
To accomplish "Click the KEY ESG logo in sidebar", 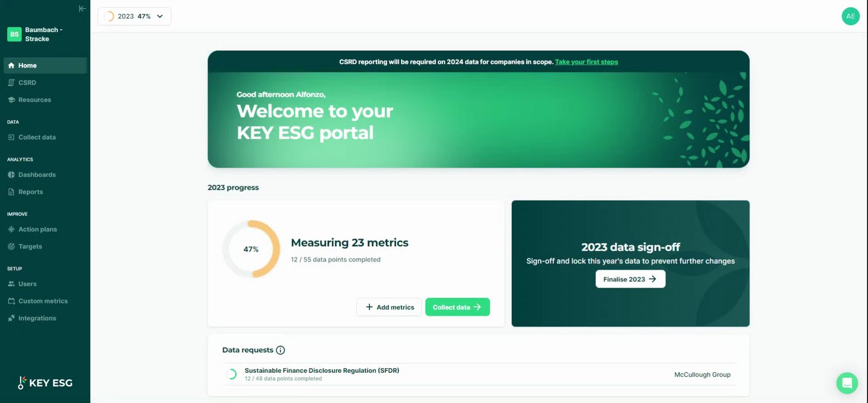I will [x=45, y=383].
